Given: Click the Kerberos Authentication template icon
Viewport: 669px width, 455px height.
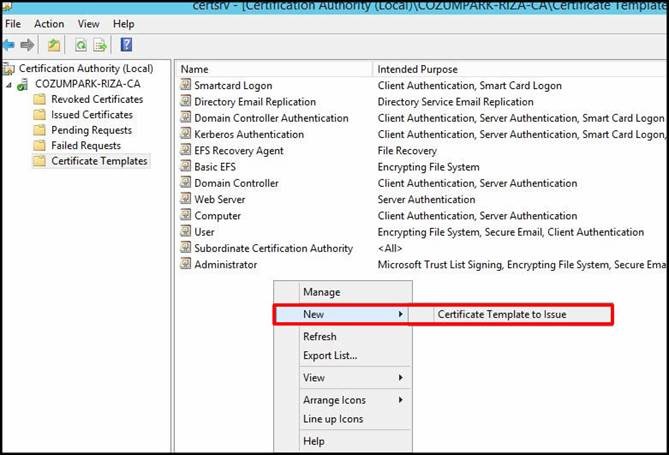Looking at the screenshot, I should 186,133.
